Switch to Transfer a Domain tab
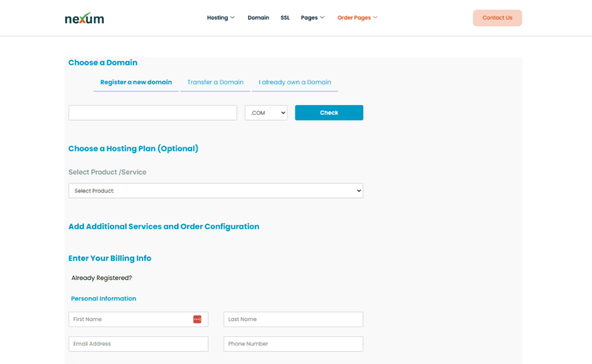 click(x=215, y=82)
